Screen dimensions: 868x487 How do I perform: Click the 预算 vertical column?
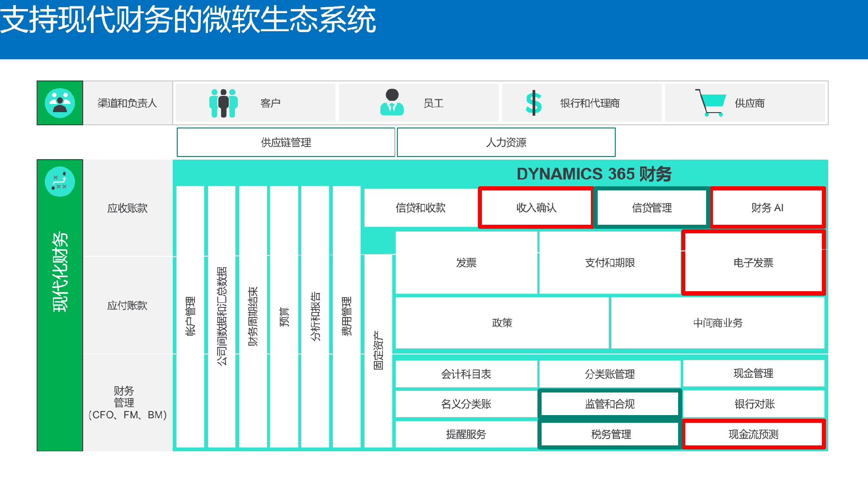point(284,317)
